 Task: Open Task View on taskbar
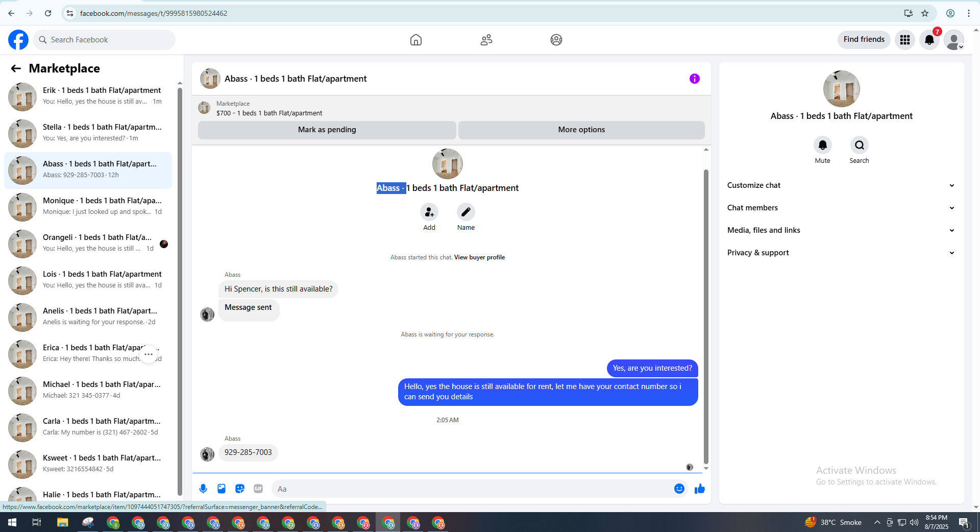tap(37, 522)
